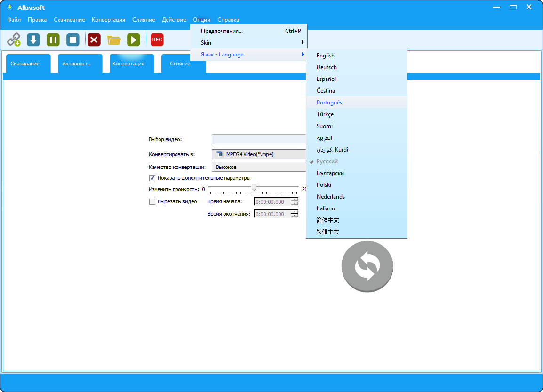This screenshot has height=392, width=543.
Task: Expand the Качество конвертации dropdown
Action: click(259, 167)
